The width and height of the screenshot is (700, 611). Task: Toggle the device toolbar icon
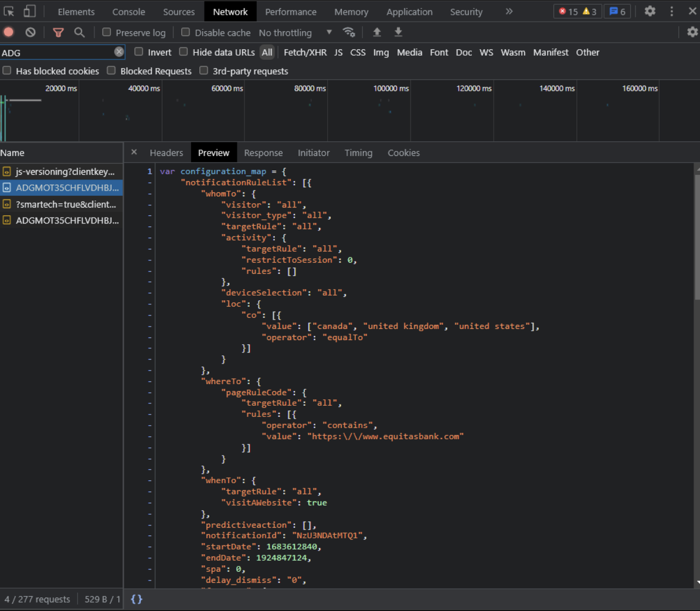(29, 11)
